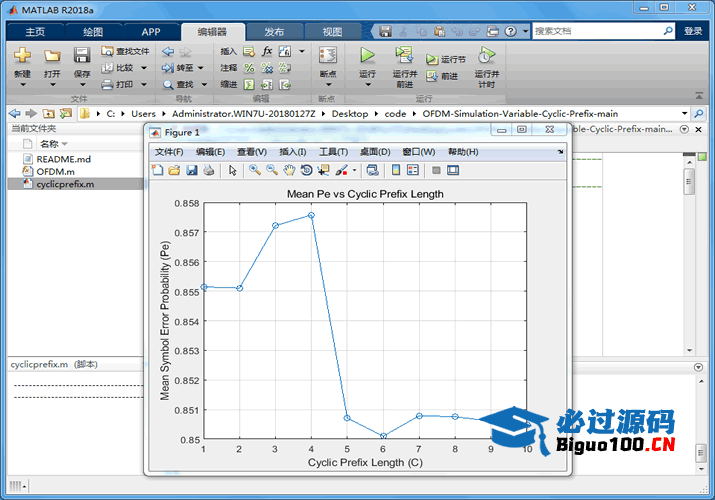715x500 pixels.
Task: Click the green Run button in the ribbon
Action: [x=367, y=56]
